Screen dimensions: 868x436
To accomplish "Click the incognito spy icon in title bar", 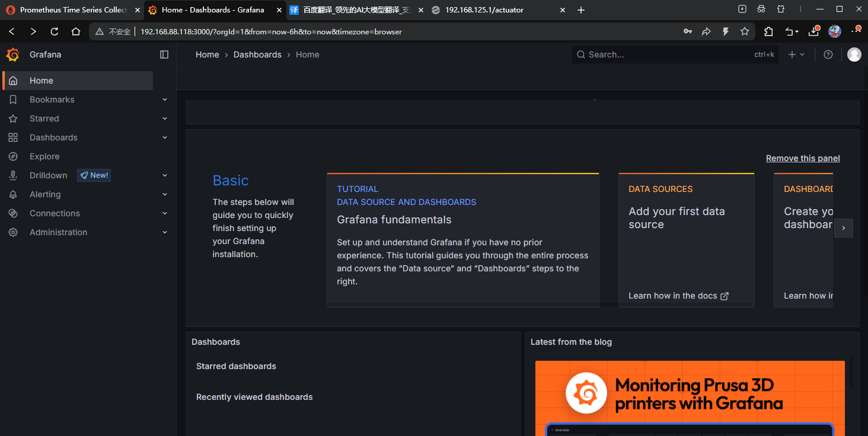I will tap(761, 9).
